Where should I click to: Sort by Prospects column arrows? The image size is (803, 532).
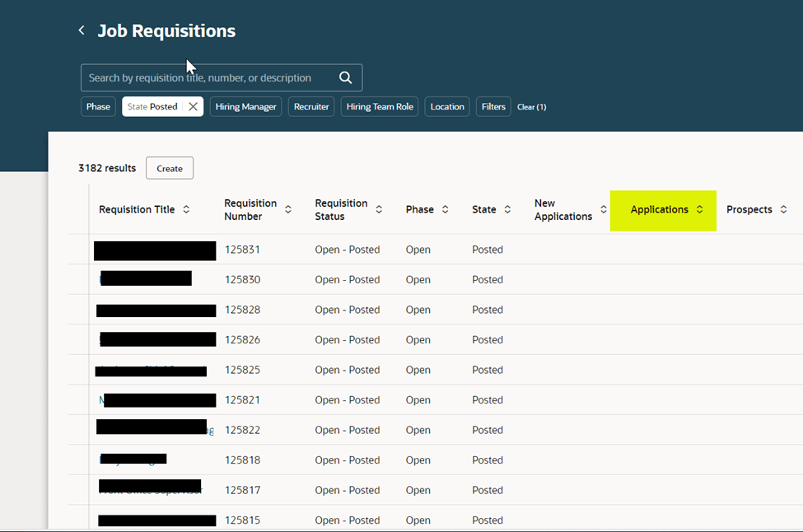tap(783, 209)
